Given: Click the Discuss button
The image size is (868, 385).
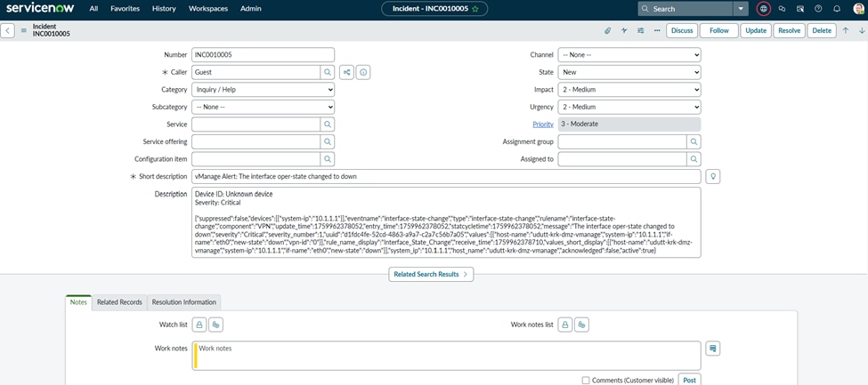Looking at the screenshot, I should coord(682,30).
